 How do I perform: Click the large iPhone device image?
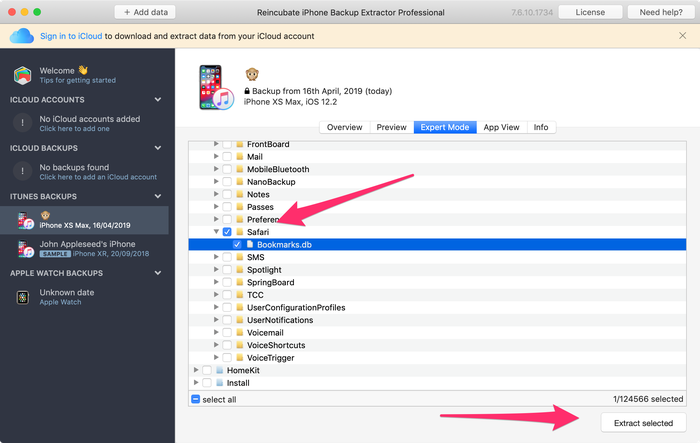click(216, 88)
